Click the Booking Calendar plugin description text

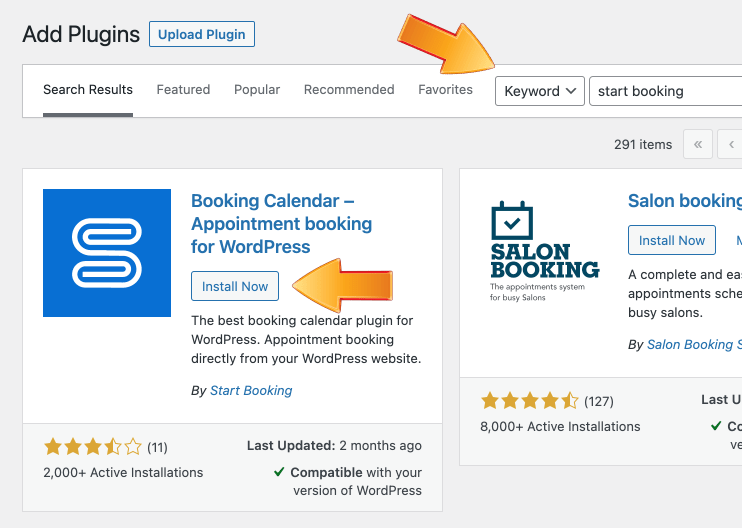point(306,340)
